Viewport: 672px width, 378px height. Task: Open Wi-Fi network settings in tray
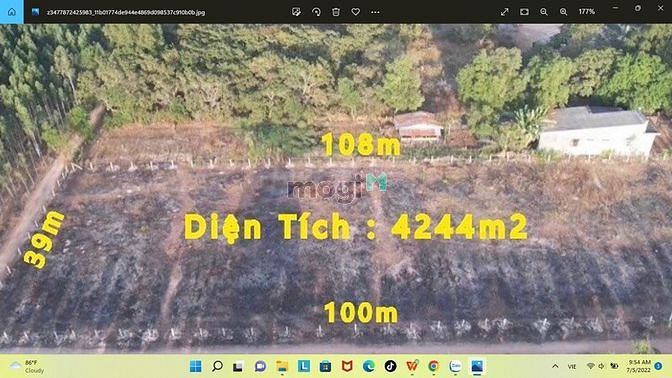[x=591, y=366]
